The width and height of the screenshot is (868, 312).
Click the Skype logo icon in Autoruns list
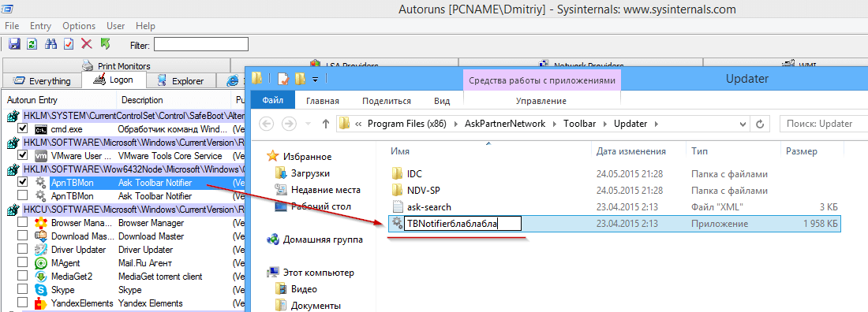40,290
